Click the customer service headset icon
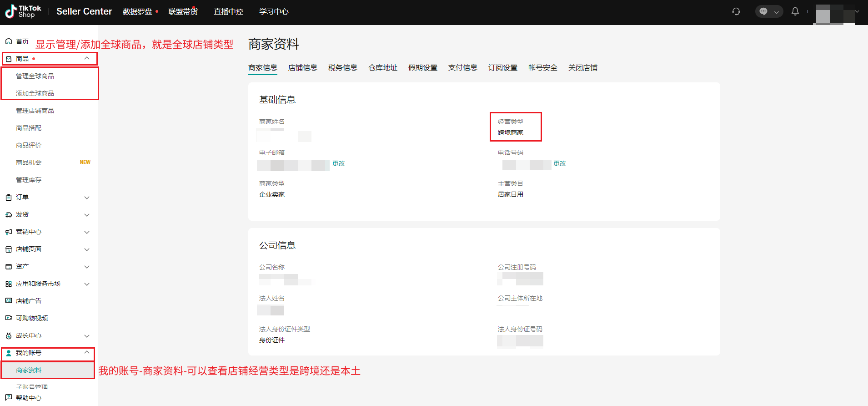 click(x=736, y=11)
